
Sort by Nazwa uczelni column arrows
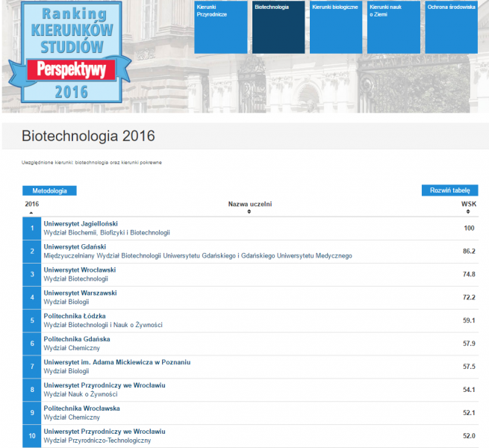(249, 211)
